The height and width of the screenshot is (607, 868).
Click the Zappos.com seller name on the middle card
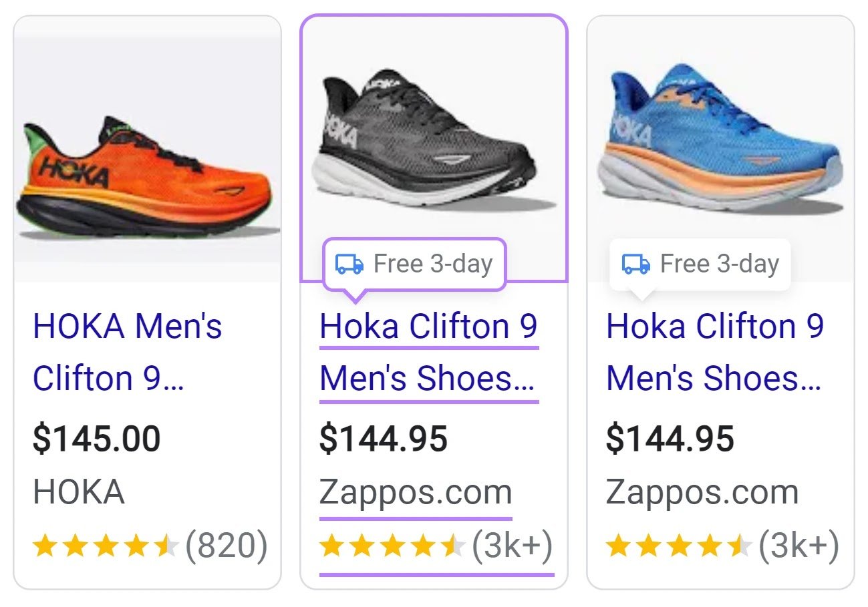(416, 491)
